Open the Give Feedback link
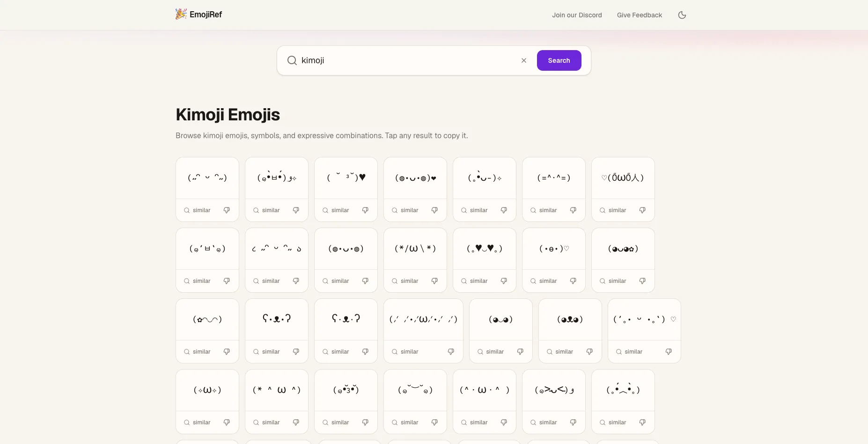The image size is (868, 444). pyautogui.click(x=640, y=15)
